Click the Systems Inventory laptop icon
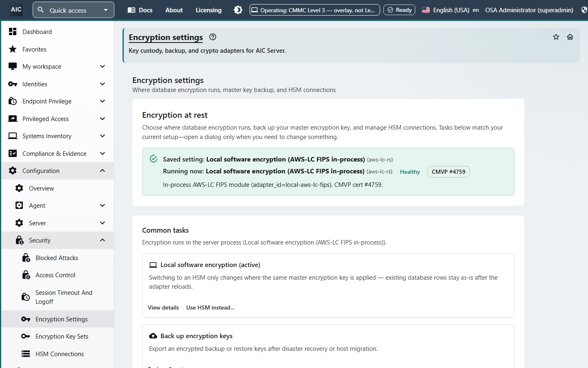This screenshot has width=588, height=368. tap(13, 136)
